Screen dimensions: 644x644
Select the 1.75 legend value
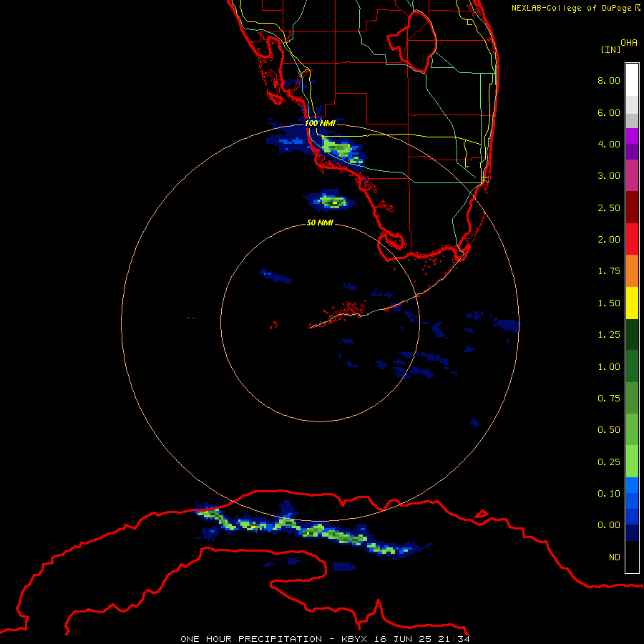[609, 271]
